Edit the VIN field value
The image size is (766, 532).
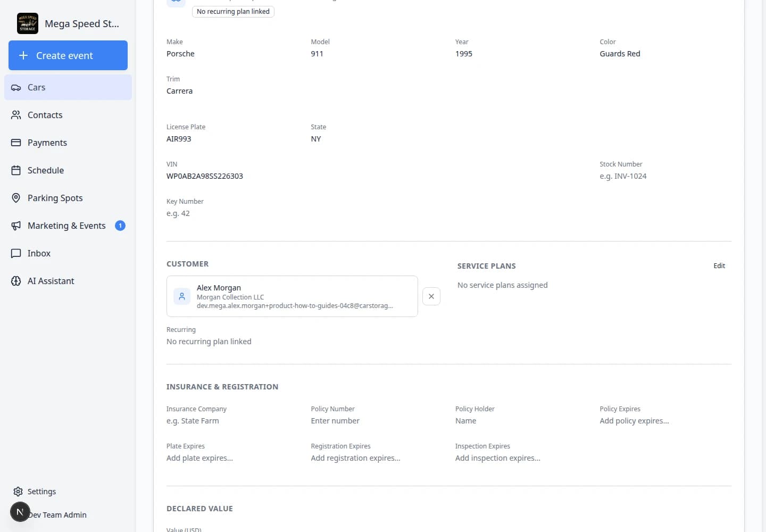pyautogui.click(x=205, y=176)
